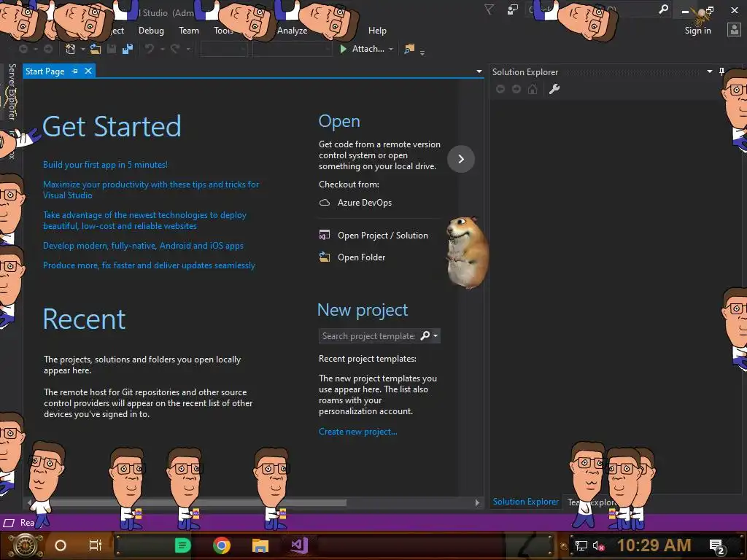This screenshot has width=747, height=560.
Task: Expand the project template search options arrow
Action: click(x=436, y=335)
